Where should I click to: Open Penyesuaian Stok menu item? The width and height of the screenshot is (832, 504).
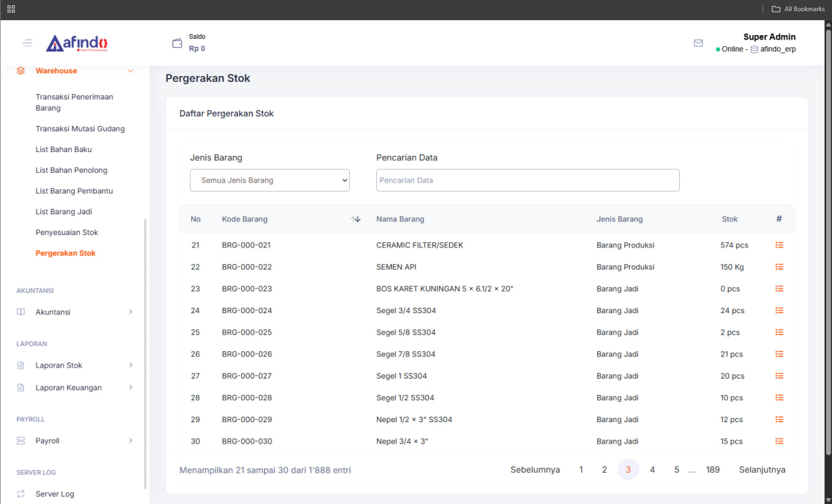[67, 233]
